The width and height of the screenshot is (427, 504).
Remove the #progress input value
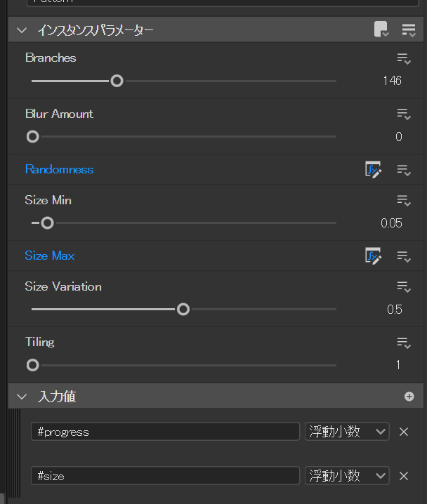click(x=404, y=432)
